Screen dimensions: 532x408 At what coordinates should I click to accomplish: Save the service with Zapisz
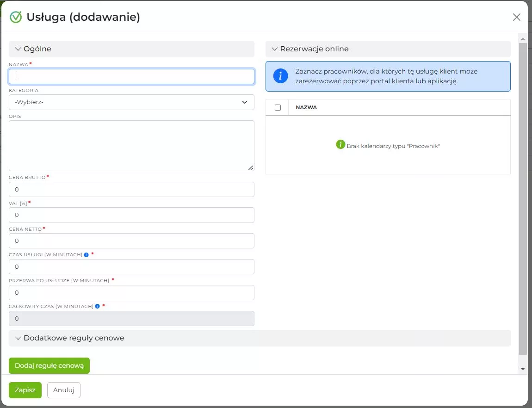[25, 390]
